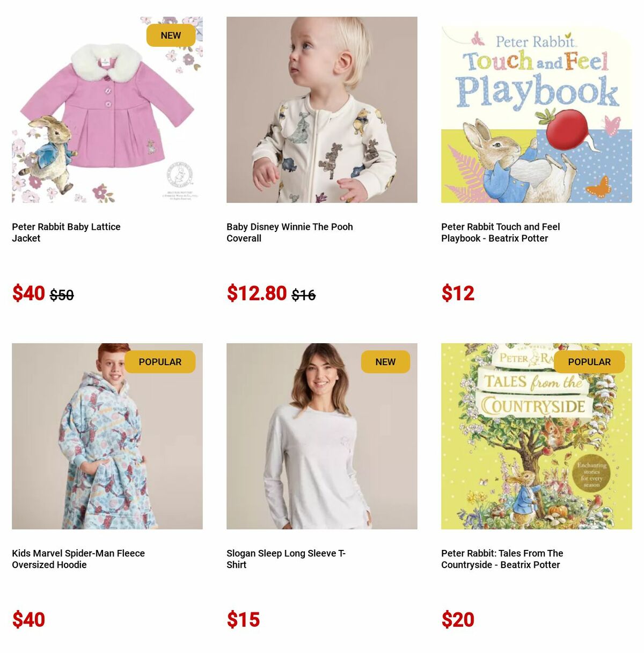Click the NEW badge on the jacket

pyautogui.click(x=171, y=35)
